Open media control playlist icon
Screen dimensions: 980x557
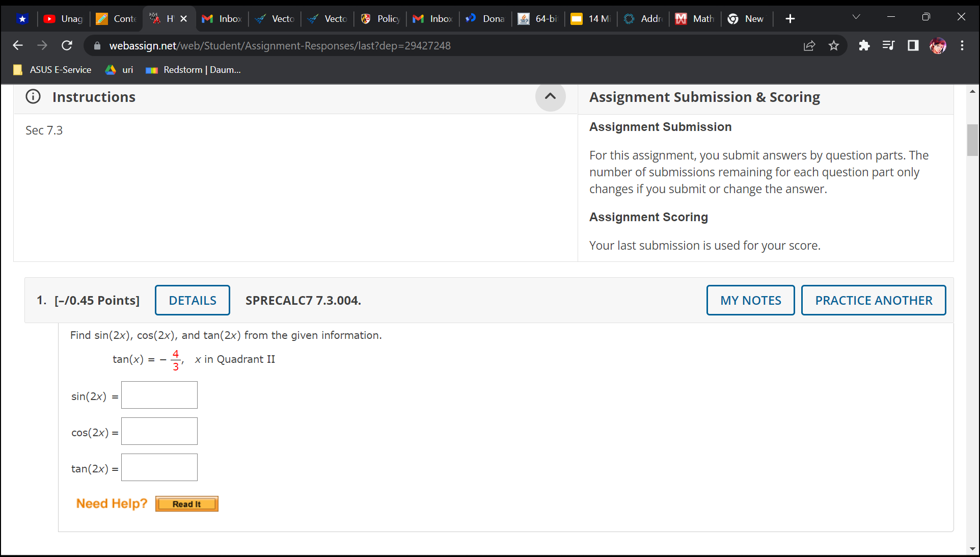pos(888,46)
